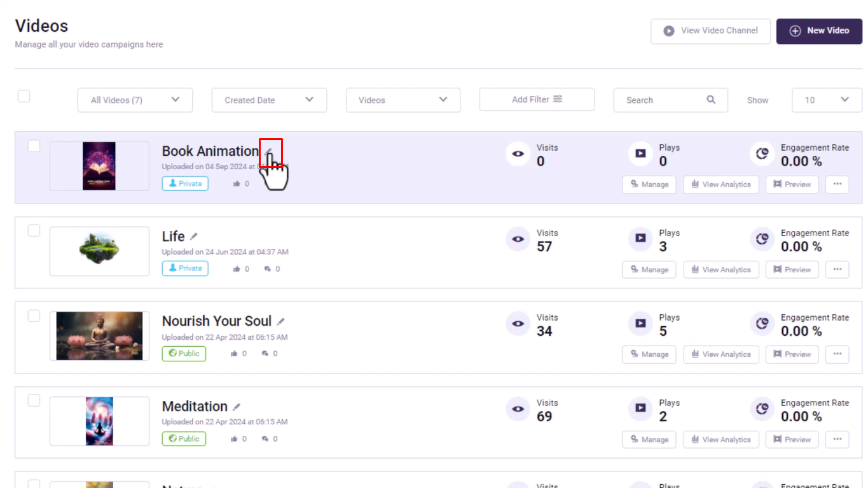This screenshot has width=868, height=488.
Task: Edit the Nourish Your Soul title via pencil icon
Action: (281, 322)
